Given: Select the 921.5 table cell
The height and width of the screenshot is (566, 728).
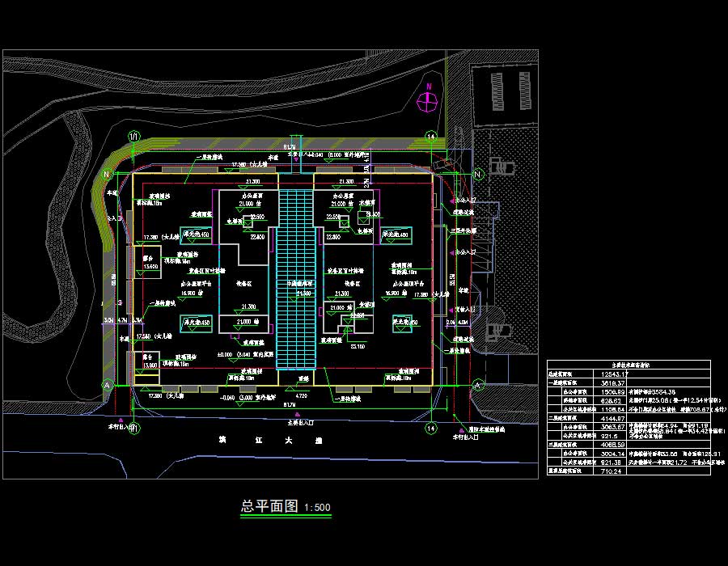Looking at the screenshot, I should (x=609, y=436).
